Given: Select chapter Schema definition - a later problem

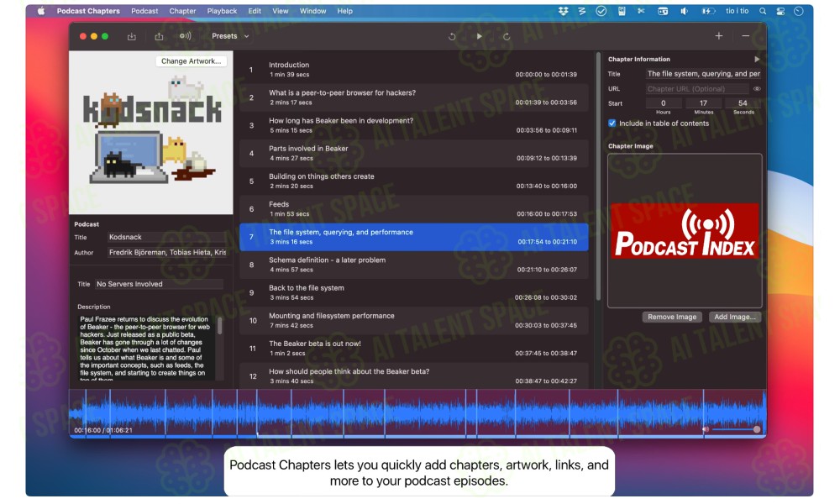Looking at the screenshot, I should tap(413, 265).
